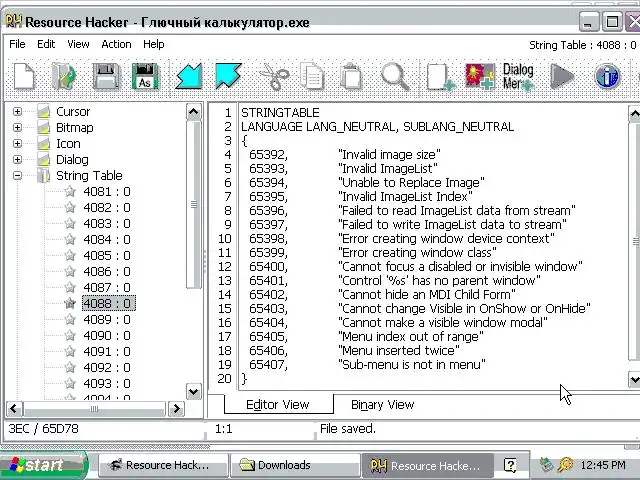Expand the Dialog tree node
Screen dimensions: 640x480
[17, 159]
